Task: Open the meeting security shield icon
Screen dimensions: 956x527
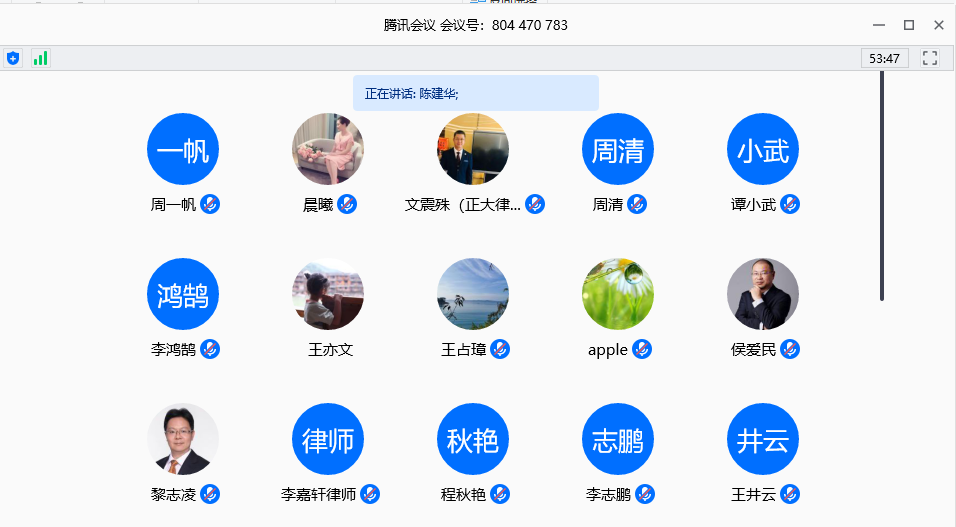Action: pos(13,59)
